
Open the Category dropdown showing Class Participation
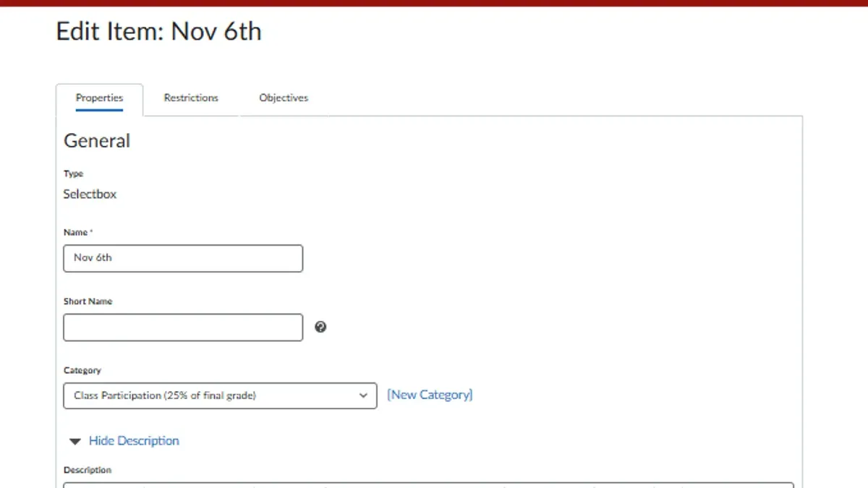point(220,395)
